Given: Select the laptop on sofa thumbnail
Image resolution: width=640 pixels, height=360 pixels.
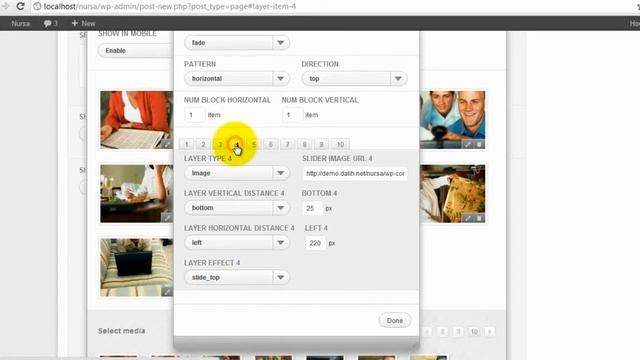Looking at the screenshot, I should [x=137, y=267].
